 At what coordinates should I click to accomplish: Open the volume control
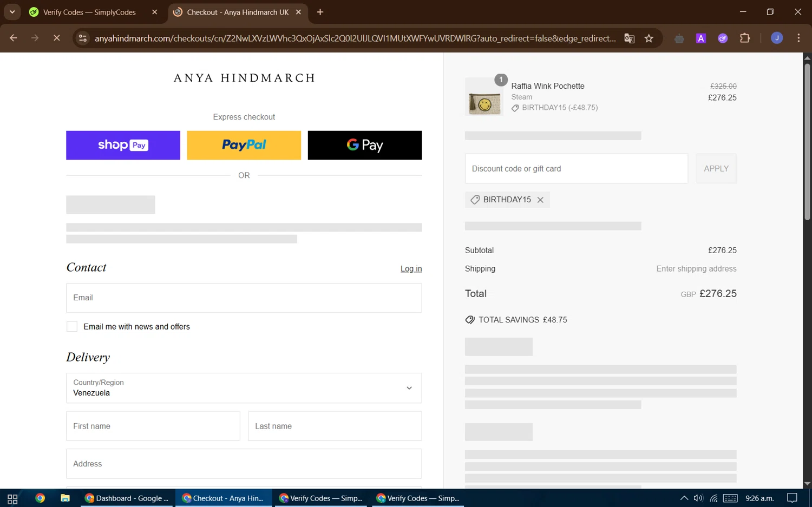tap(698, 498)
